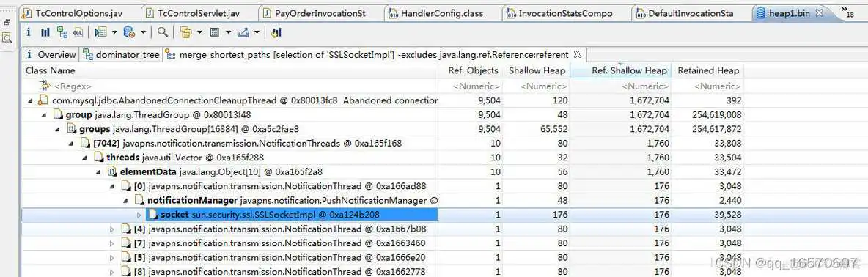
Task: Click the AbandonedConnectionCleanupThread thread icon
Action: [43, 100]
